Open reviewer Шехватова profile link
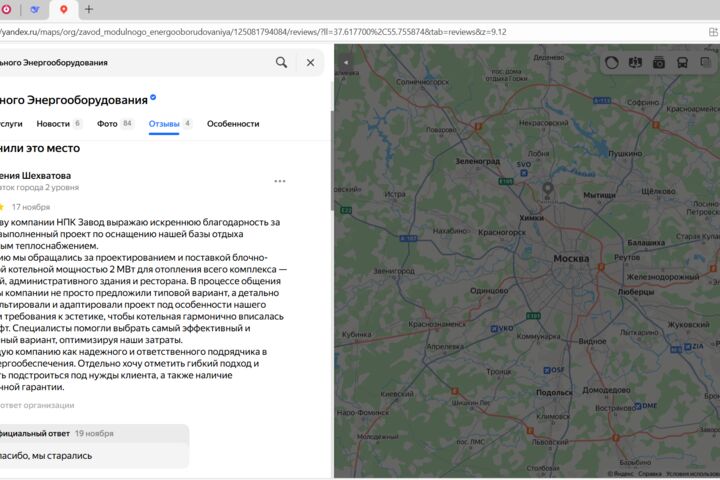This screenshot has width=720, height=480. 35,175
